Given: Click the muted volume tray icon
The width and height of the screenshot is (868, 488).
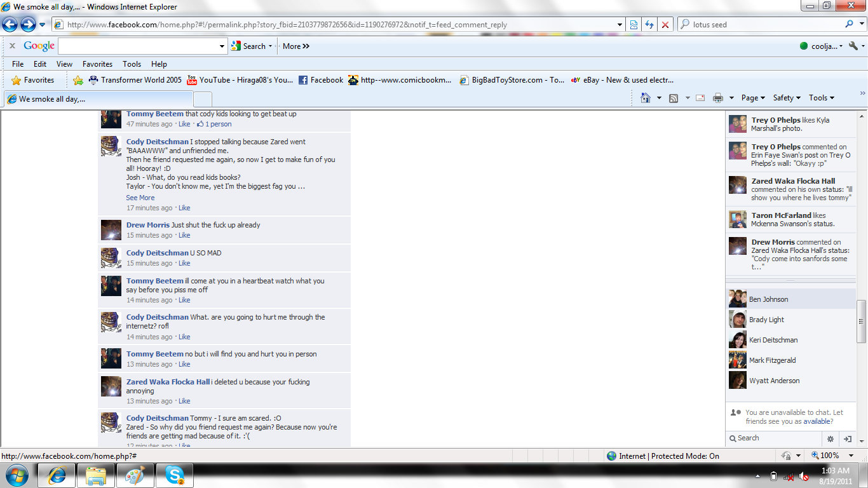Looking at the screenshot, I should pos(804,475).
